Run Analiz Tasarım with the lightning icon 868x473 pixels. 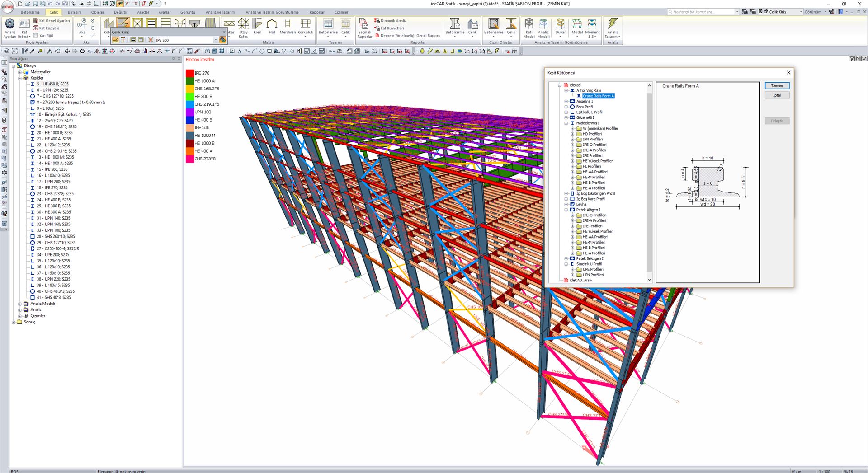[x=613, y=27]
